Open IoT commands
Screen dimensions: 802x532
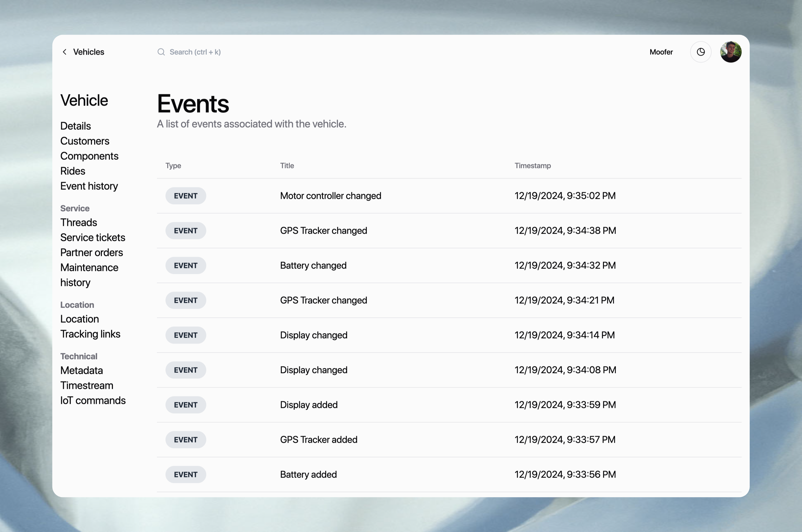click(93, 400)
